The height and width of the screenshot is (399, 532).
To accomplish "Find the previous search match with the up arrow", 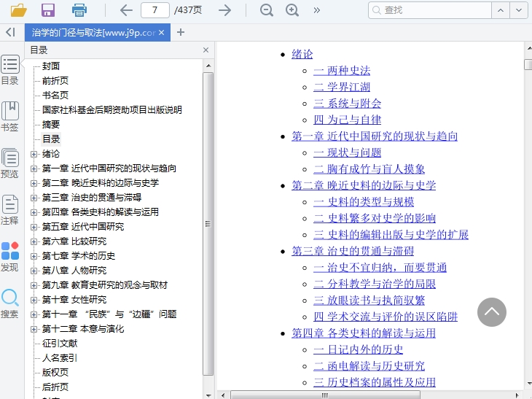I will coord(501,10).
